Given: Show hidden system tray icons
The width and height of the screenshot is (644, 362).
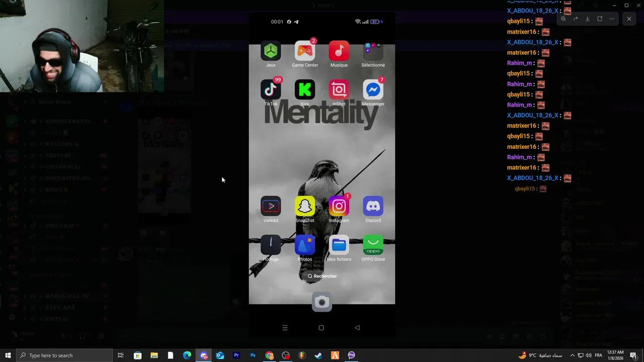Looking at the screenshot, I should 572,355.
